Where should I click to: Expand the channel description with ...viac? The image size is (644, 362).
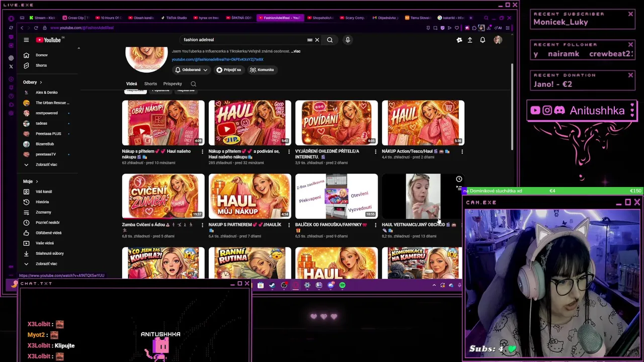[296, 51]
